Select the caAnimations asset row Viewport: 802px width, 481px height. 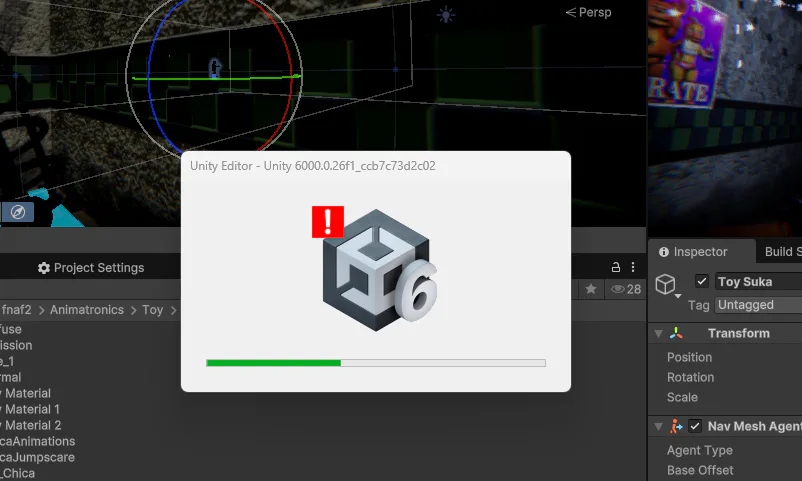37,441
